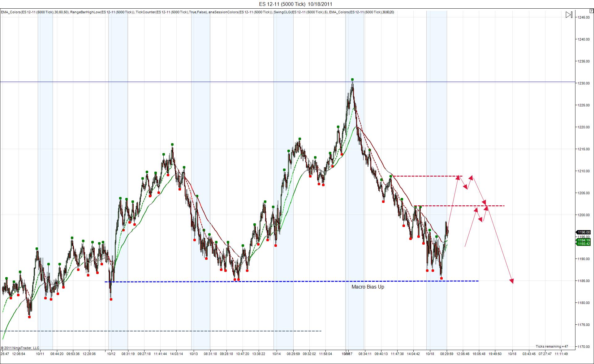Click the scroll-to-latest-bar arrow icon

click(569, 15)
